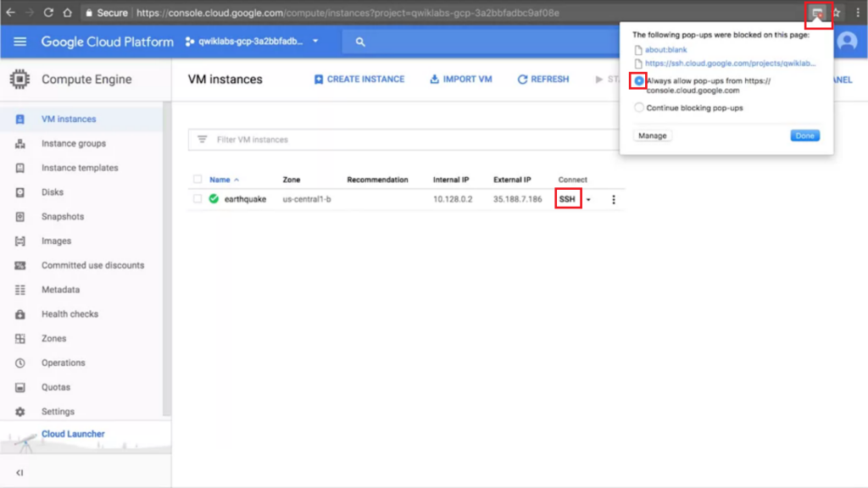This screenshot has height=488, width=868.
Task: Click the Snapshots icon in sidebar
Action: pos(20,216)
